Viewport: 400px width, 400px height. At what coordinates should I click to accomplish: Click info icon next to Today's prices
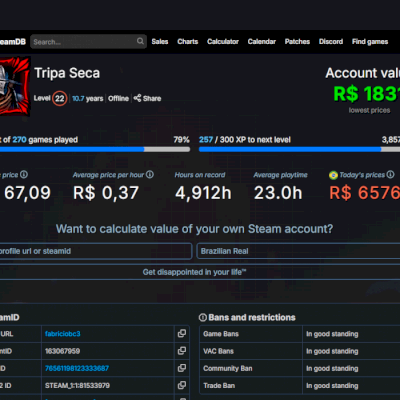pos(390,174)
